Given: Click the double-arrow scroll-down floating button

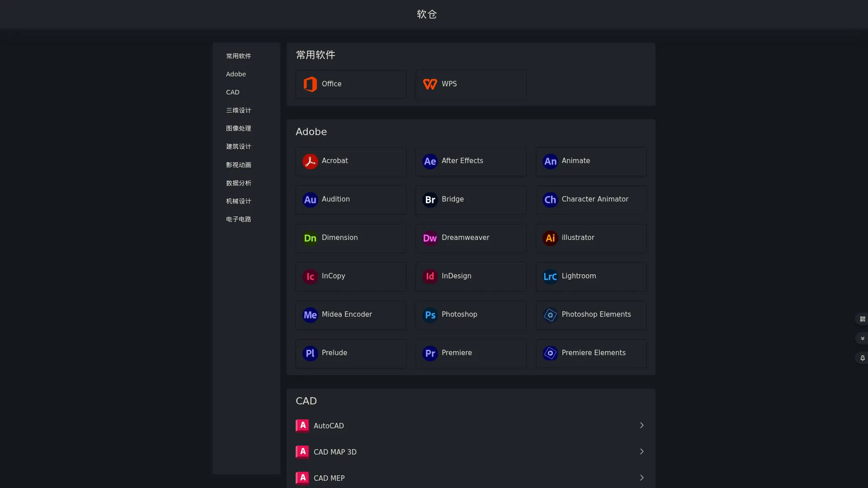Looking at the screenshot, I should (x=862, y=338).
